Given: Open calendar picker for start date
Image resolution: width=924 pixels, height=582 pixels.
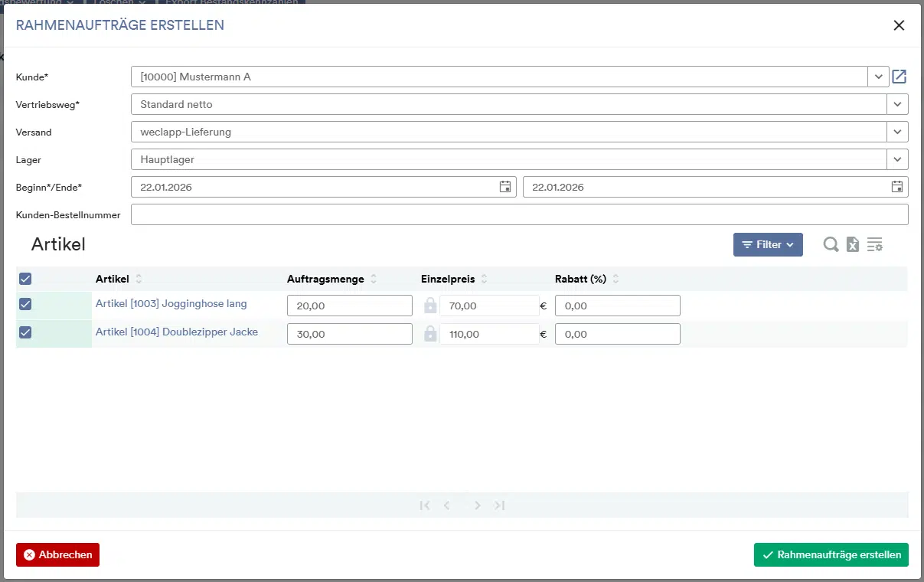Looking at the screenshot, I should click(x=505, y=187).
